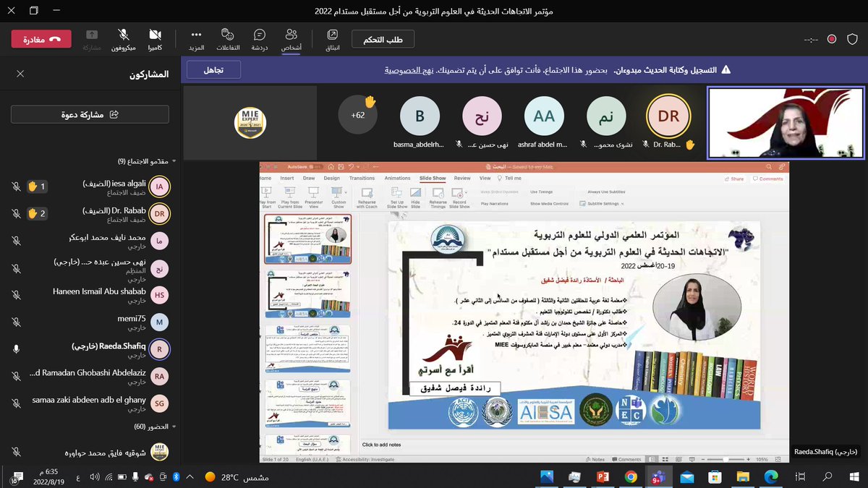Click Request control (طلب التحكم) button
The image size is (868, 488).
click(383, 39)
